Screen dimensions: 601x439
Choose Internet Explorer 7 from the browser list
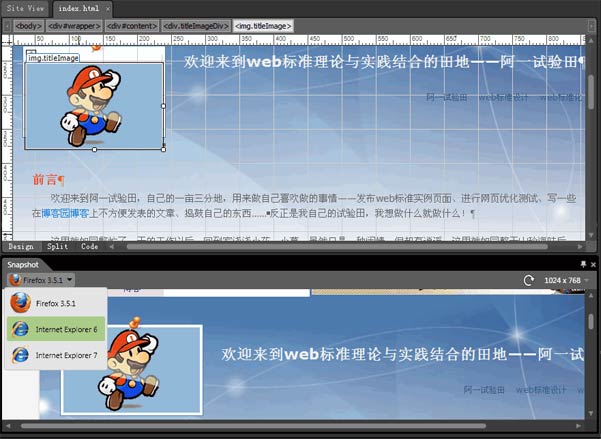56,355
